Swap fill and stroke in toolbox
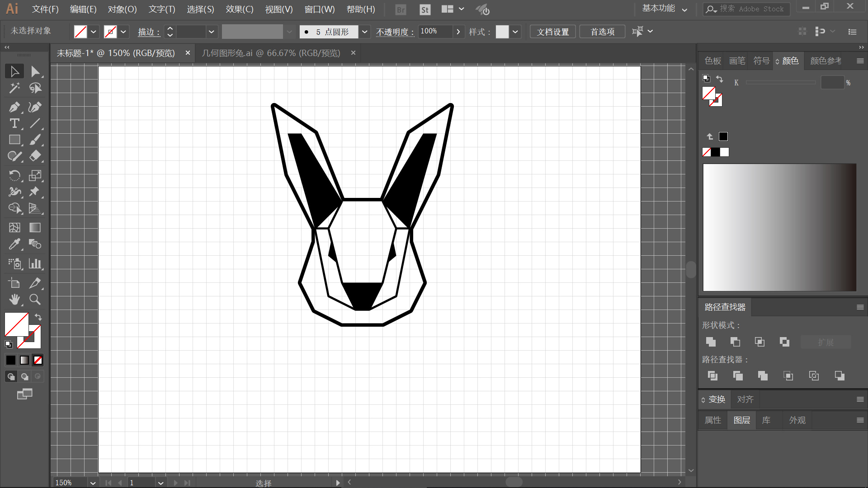The width and height of the screenshot is (868, 488). (38, 317)
